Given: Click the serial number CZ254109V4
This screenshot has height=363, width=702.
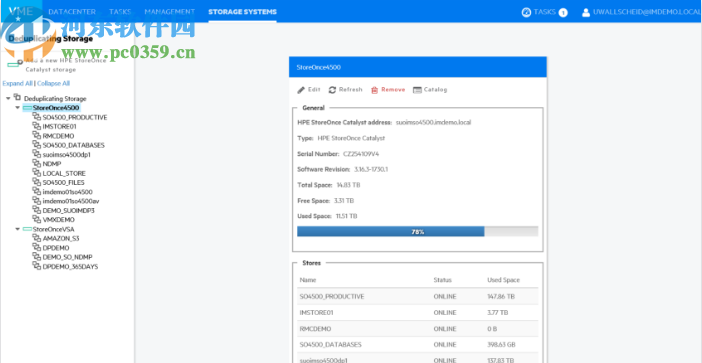Looking at the screenshot, I should 361,154.
